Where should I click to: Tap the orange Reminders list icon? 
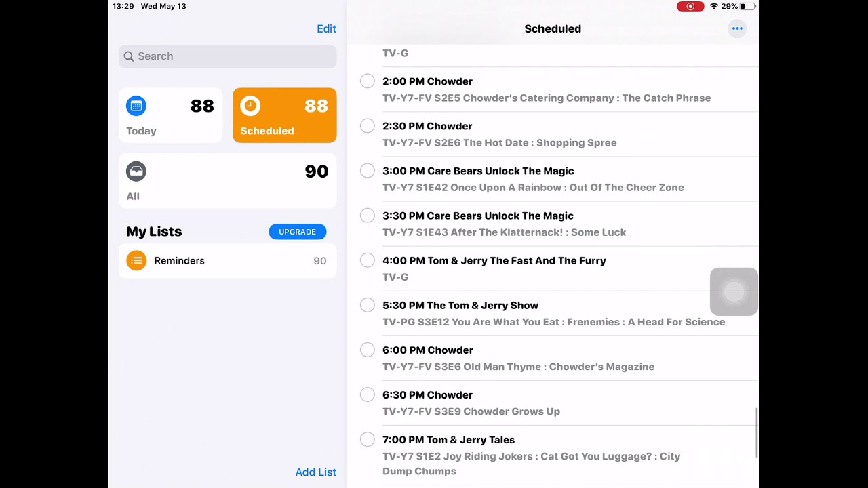[x=136, y=260]
